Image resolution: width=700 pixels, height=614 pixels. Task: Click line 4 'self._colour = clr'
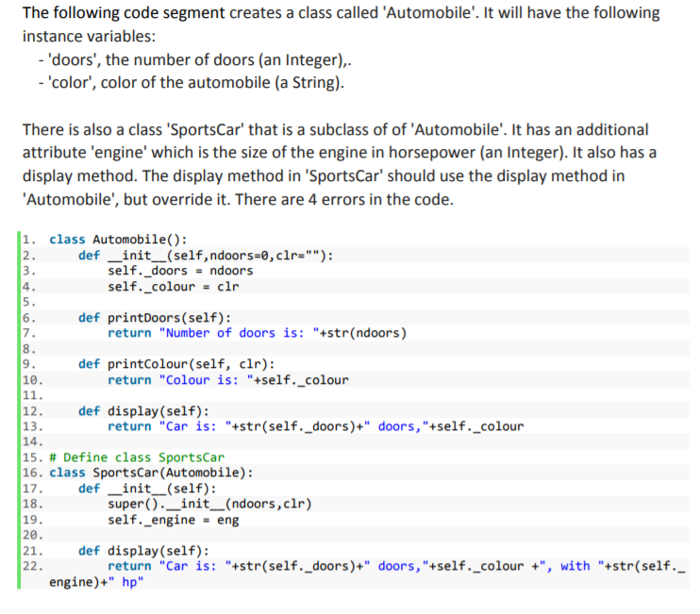(x=174, y=287)
